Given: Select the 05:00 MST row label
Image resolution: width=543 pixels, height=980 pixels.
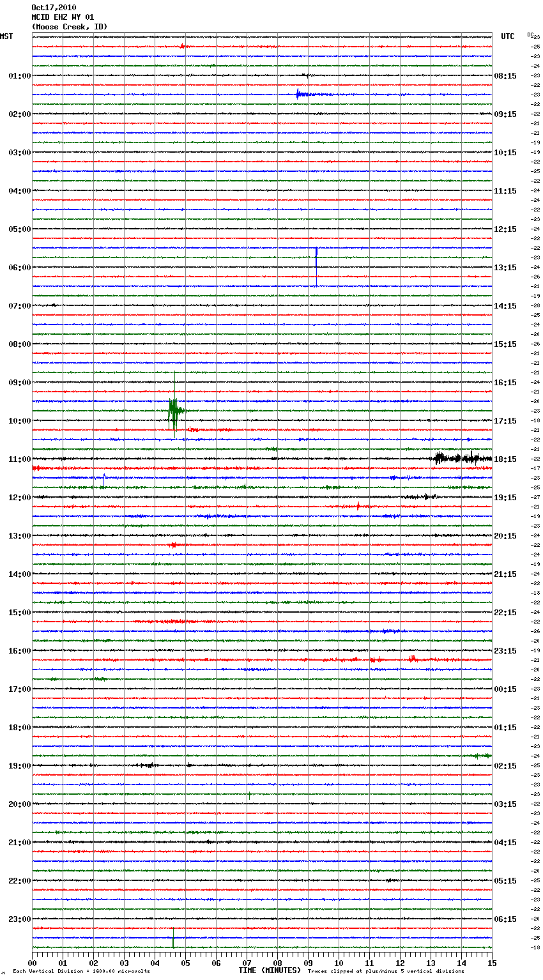Looking at the screenshot, I should 19,229.
